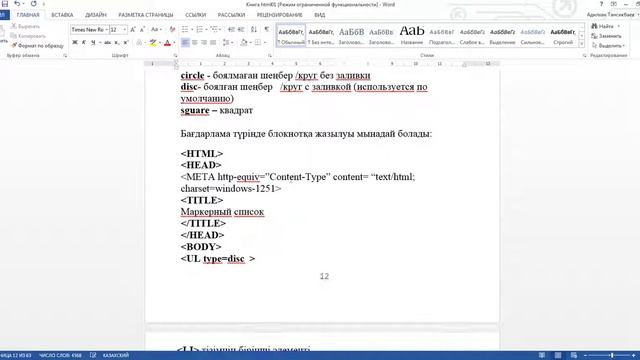Start a bulleted list

185,30
